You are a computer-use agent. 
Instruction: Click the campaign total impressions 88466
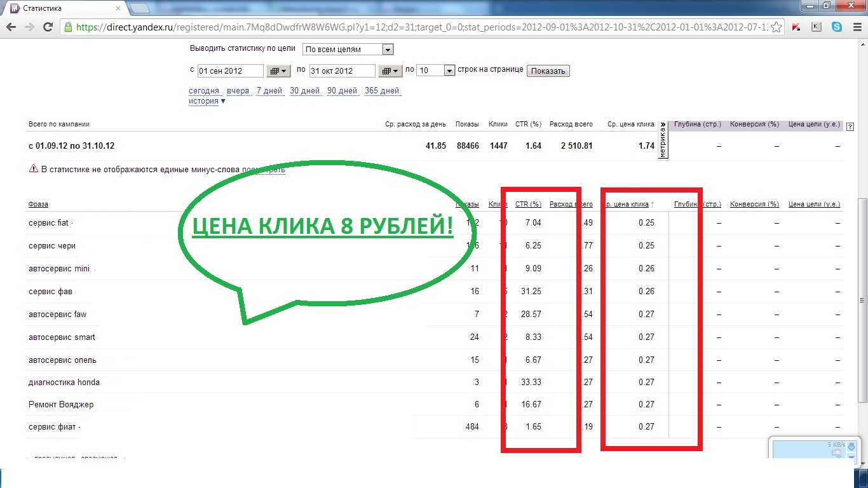pos(468,146)
